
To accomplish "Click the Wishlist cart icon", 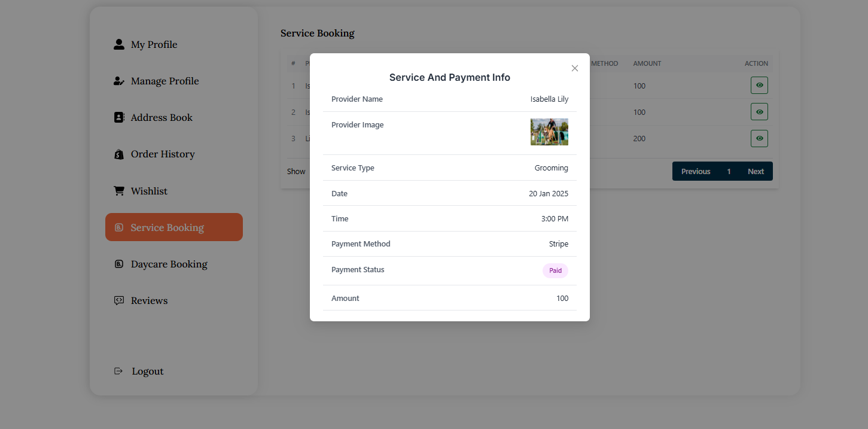I will (x=119, y=191).
